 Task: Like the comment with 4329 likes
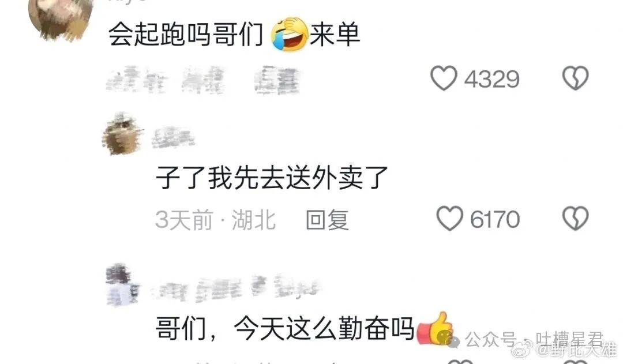pyautogui.click(x=444, y=78)
